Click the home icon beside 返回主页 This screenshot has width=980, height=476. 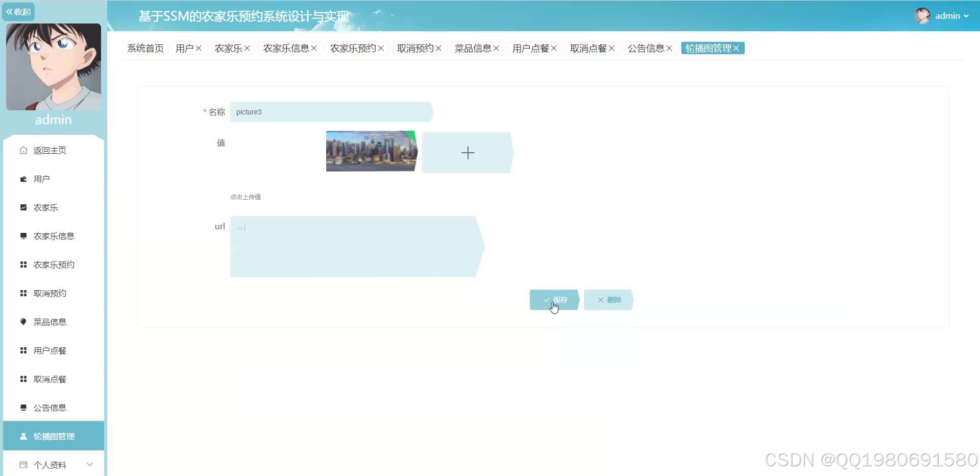(23, 150)
